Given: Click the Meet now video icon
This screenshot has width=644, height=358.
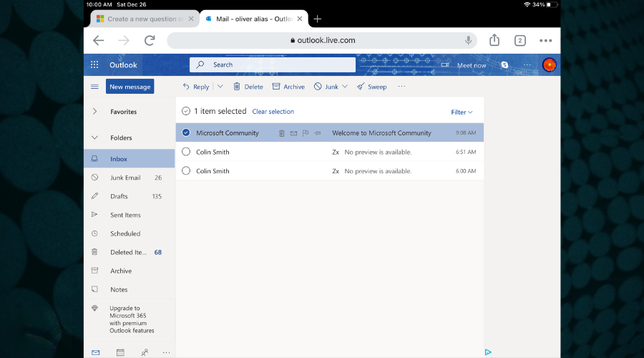Looking at the screenshot, I should tap(445, 65).
